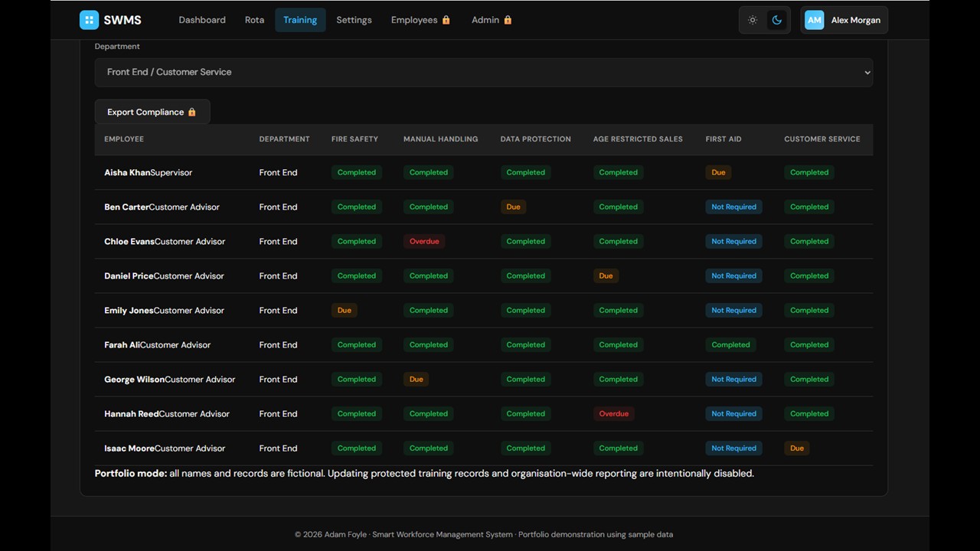
Task: Select the Training tab
Action: point(300,20)
